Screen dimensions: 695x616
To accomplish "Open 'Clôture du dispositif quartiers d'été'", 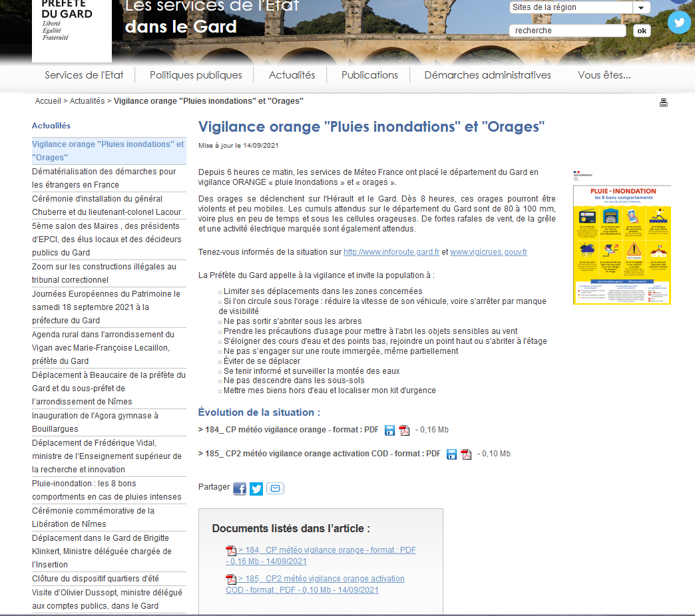I will [x=109, y=579].
